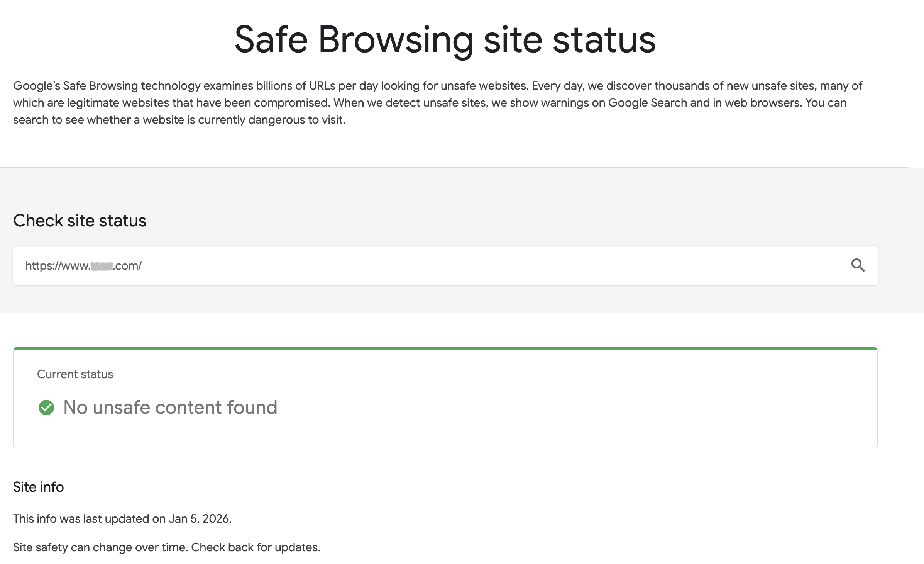This screenshot has width=924, height=564.
Task: Click "https://www." at the start of the URL
Action: coord(57,266)
